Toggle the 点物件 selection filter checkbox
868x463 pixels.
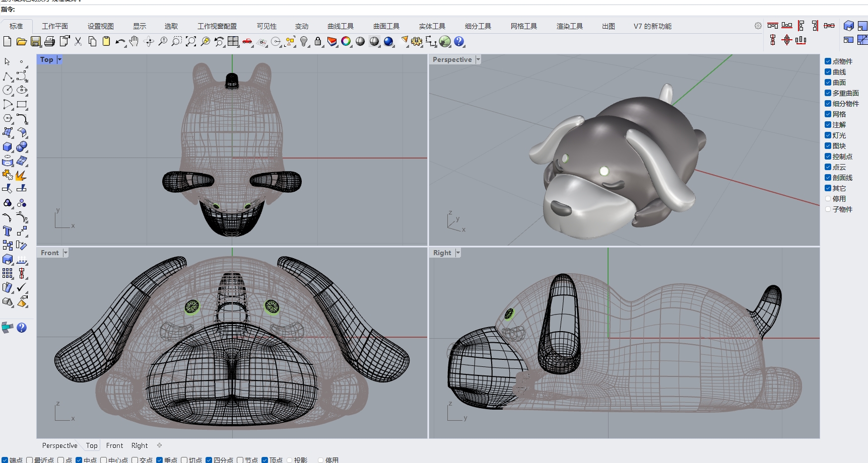point(828,61)
